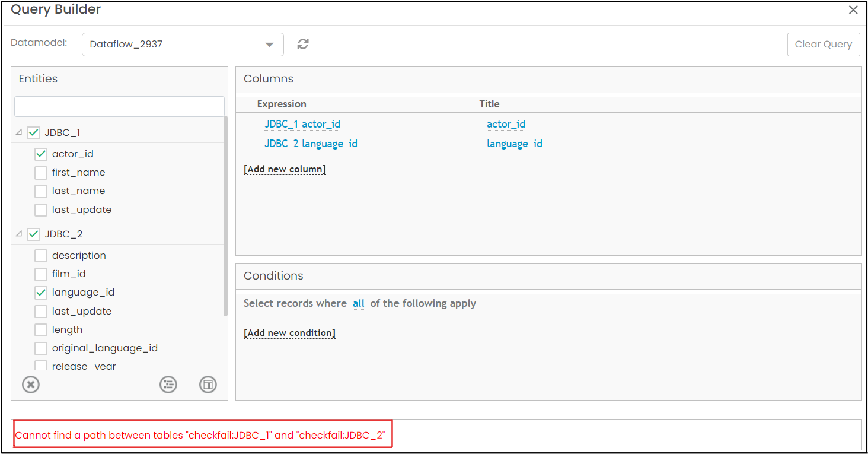Image resolution: width=868 pixels, height=454 pixels.
Task: Enable the first_name checkbox
Action: pyautogui.click(x=41, y=173)
